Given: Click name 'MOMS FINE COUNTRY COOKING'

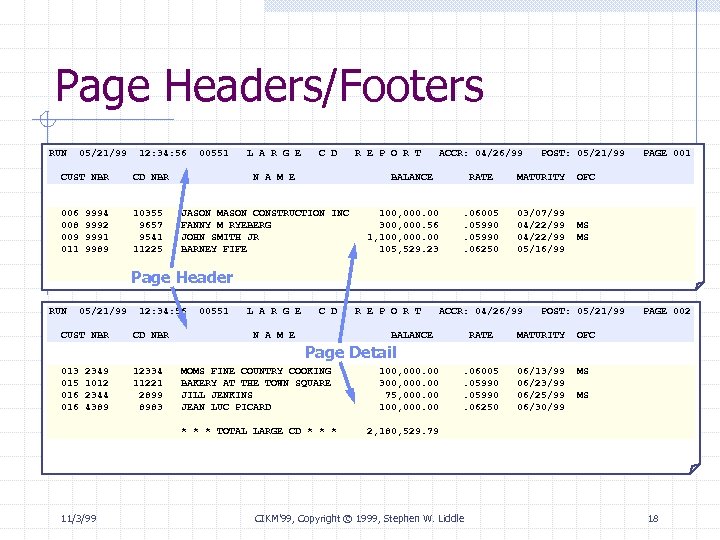Looking at the screenshot, I should point(256,371).
